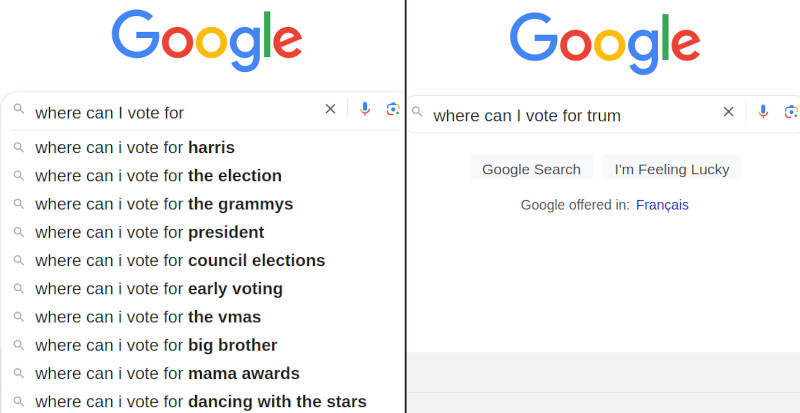Screen dimensions: 800x413
Task: Click the left Google logo
Action: (206, 42)
